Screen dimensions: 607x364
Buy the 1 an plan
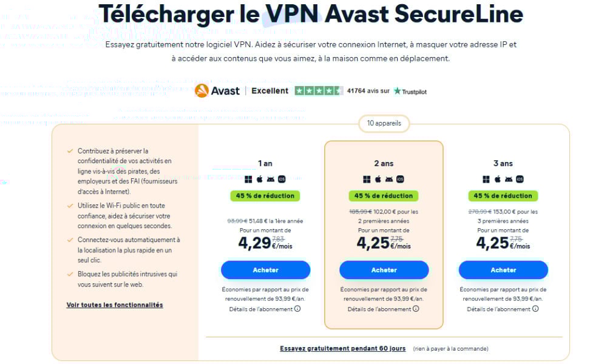pyautogui.click(x=265, y=270)
